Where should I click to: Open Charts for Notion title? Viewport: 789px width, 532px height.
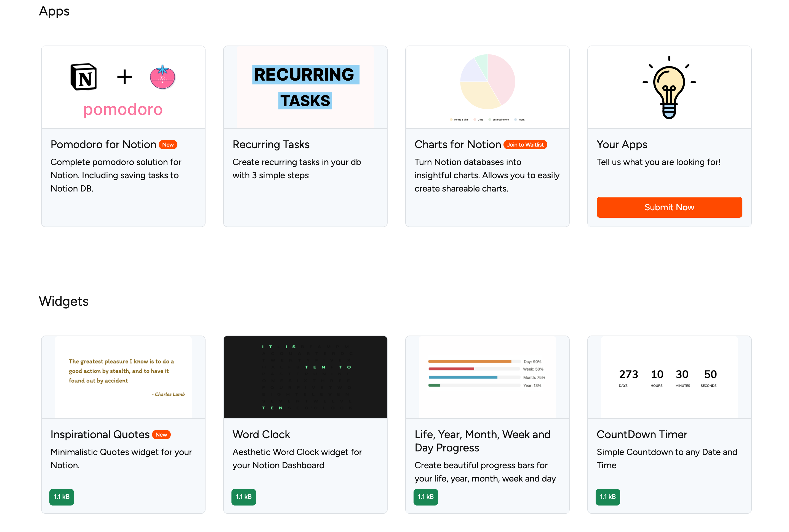[457, 145]
